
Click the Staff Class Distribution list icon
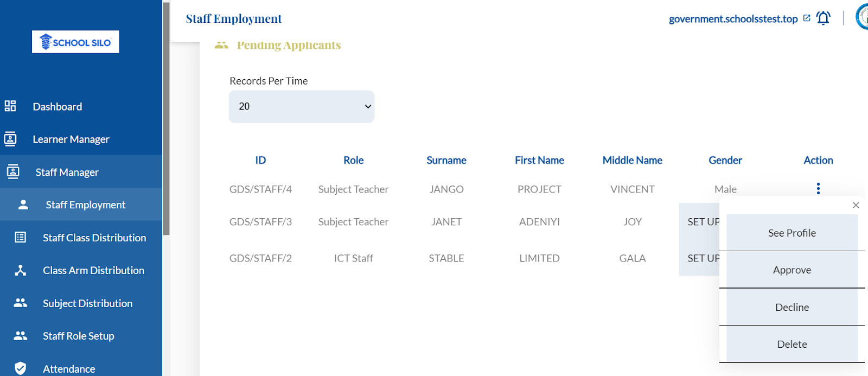coord(21,237)
